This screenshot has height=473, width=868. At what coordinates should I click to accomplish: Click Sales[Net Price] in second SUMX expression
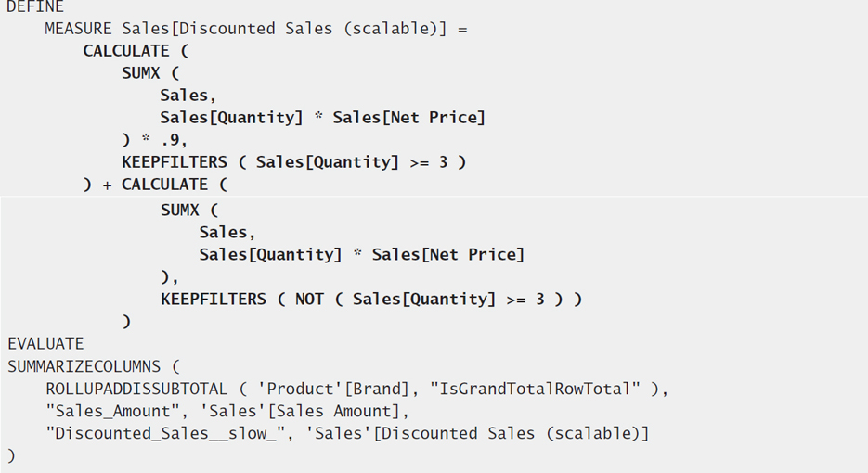click(x=447, y=254)
